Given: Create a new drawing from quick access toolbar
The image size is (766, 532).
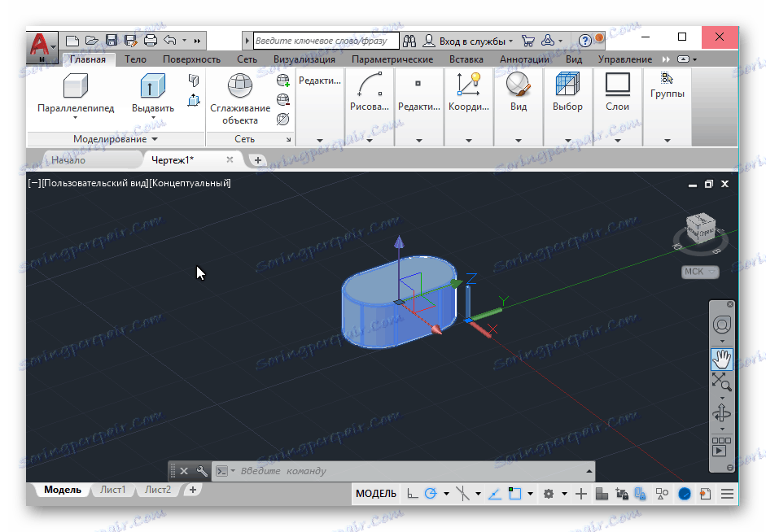Looking at the screenshot, I should (x=72, y=41).
